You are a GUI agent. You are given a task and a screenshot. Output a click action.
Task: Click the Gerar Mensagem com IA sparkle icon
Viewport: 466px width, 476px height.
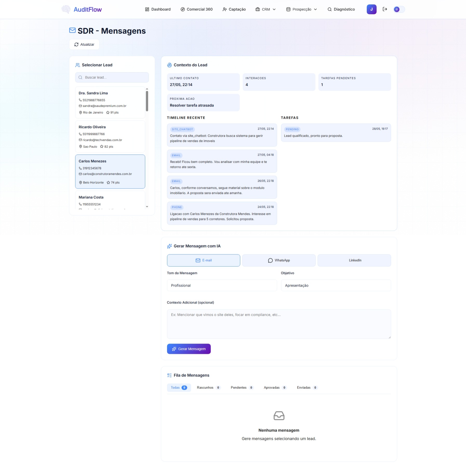pos(169,246)
